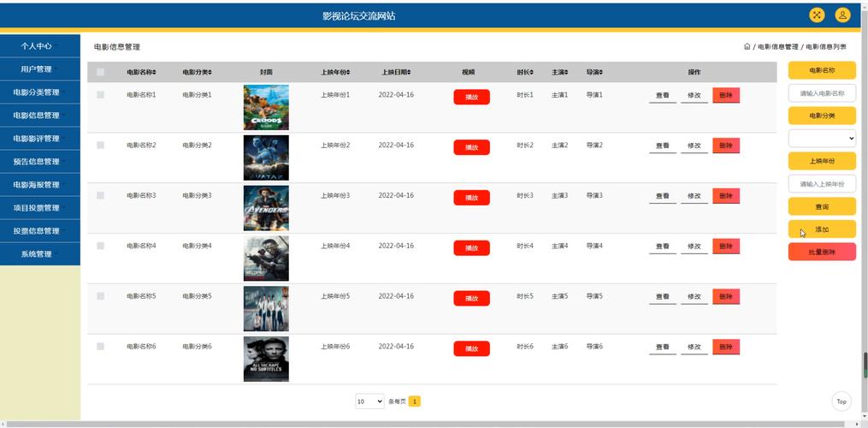Play video for 电影名称4 row
Viewport: 868px width, 428px height.
[x=472, y=248]
